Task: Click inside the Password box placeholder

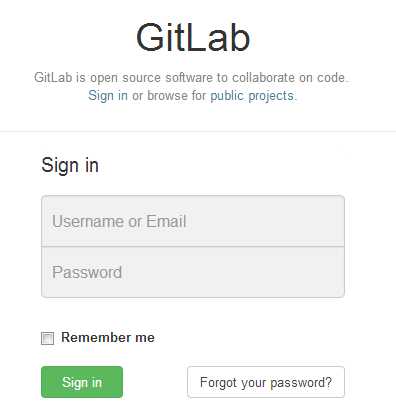Action: 87,272
